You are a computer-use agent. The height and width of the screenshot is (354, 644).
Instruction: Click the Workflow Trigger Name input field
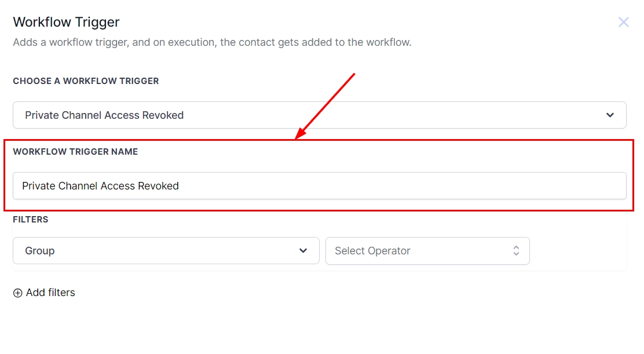[319, 186]
